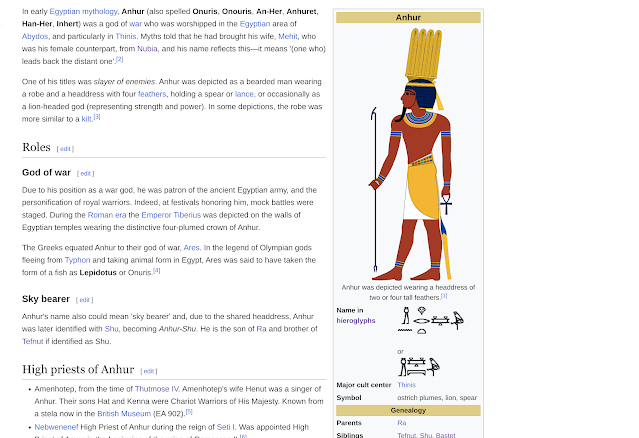This screenshot has height=438, width=639.
Task: Select the 'Major cult center' label
Action: pos(364,385)
